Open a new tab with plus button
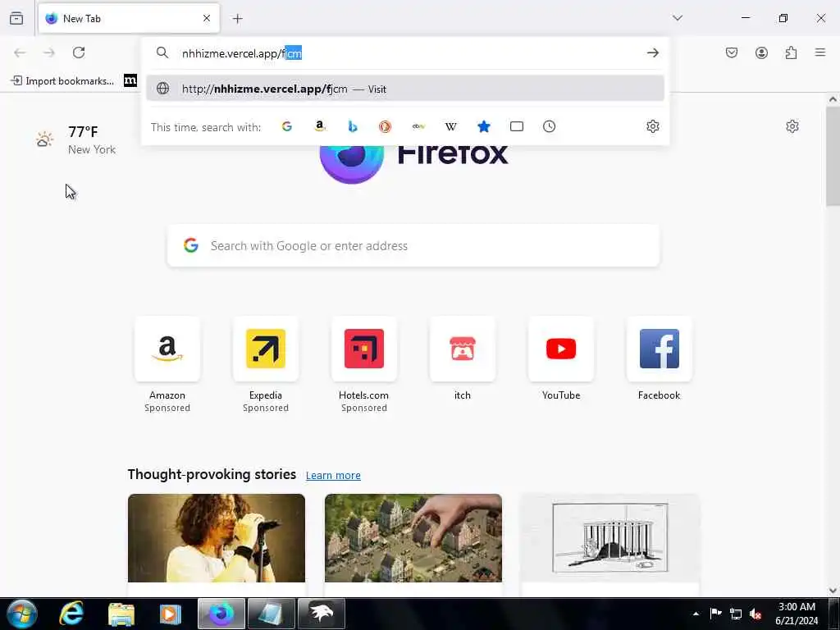The width and height of the screenshot is (840, 630). point(238,19)
